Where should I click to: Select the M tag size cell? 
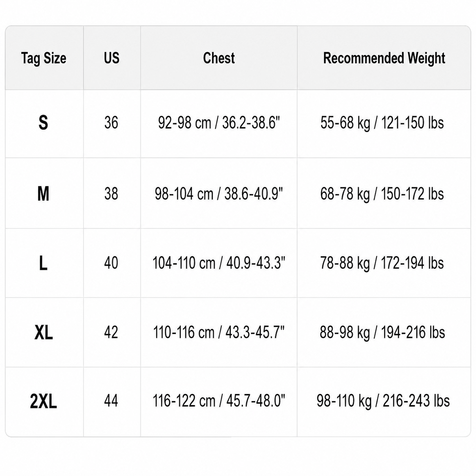click(43, 194)
